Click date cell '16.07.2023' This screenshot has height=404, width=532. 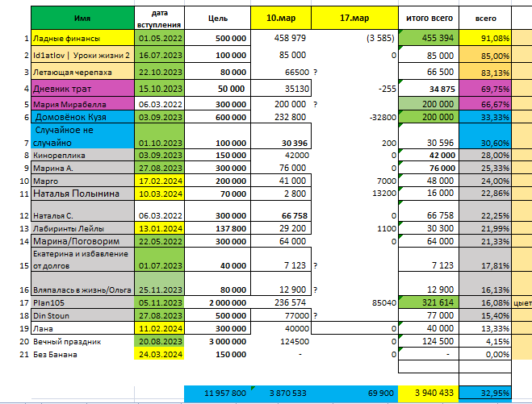click(x=160, y=55)
